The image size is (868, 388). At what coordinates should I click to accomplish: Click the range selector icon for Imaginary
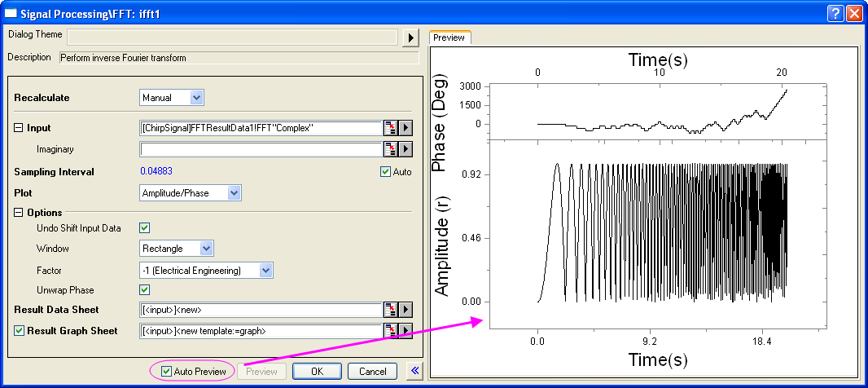pyautogui.click(x=391, y=149)
